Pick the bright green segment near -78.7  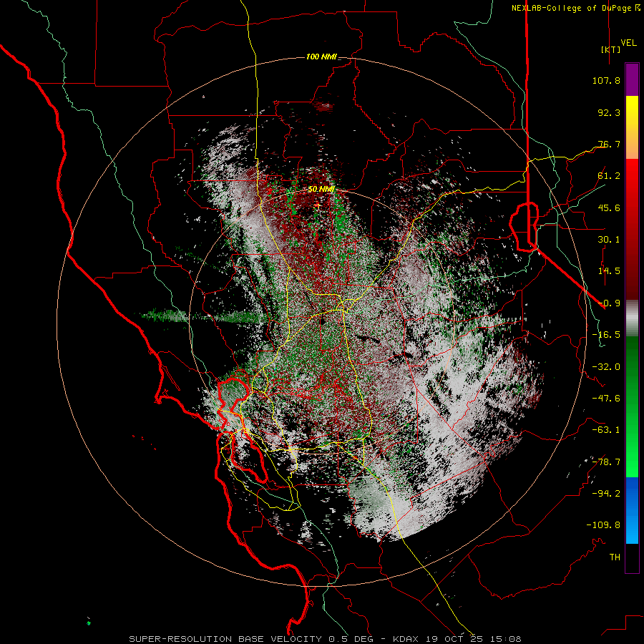[x=632, y=462]
